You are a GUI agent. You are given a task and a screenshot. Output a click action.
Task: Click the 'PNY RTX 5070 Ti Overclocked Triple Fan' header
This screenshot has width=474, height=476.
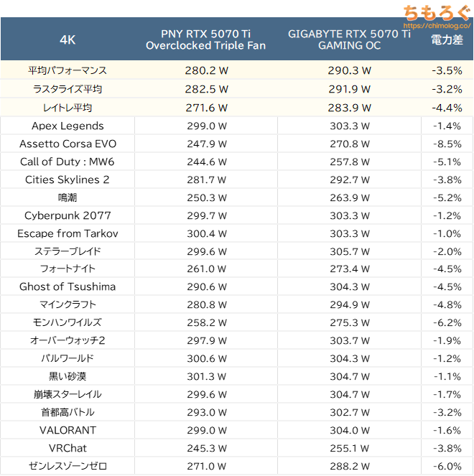206,39
